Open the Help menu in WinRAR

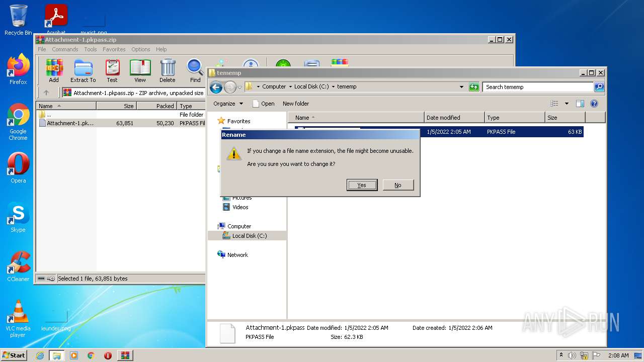coord(161,49)
